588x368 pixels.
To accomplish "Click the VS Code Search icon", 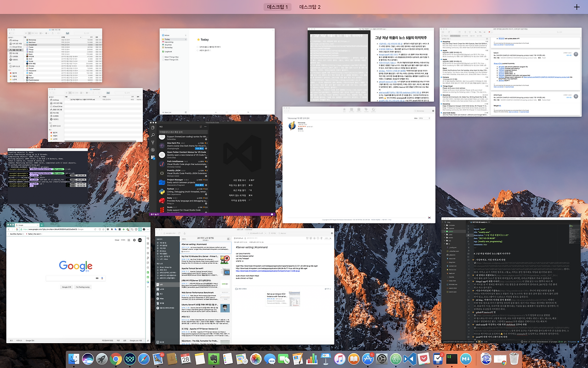I will (153, 135).
